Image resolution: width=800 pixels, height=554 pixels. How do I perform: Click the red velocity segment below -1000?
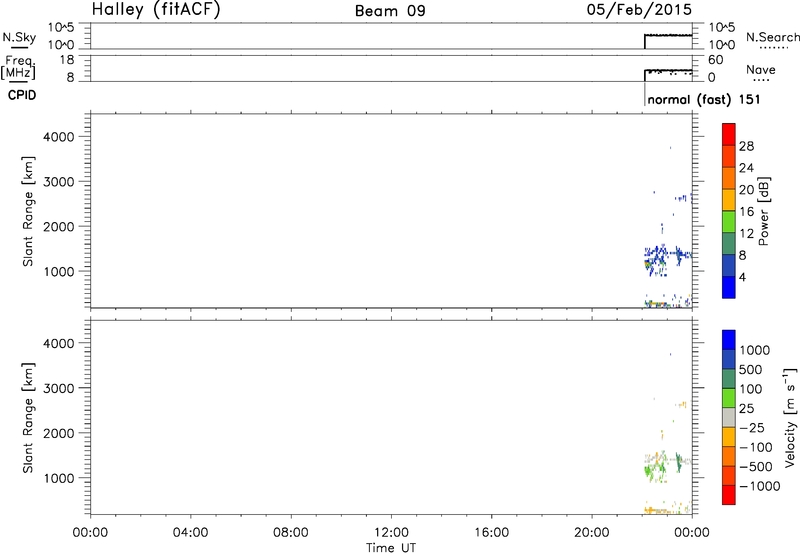click(x=729, y=495)
